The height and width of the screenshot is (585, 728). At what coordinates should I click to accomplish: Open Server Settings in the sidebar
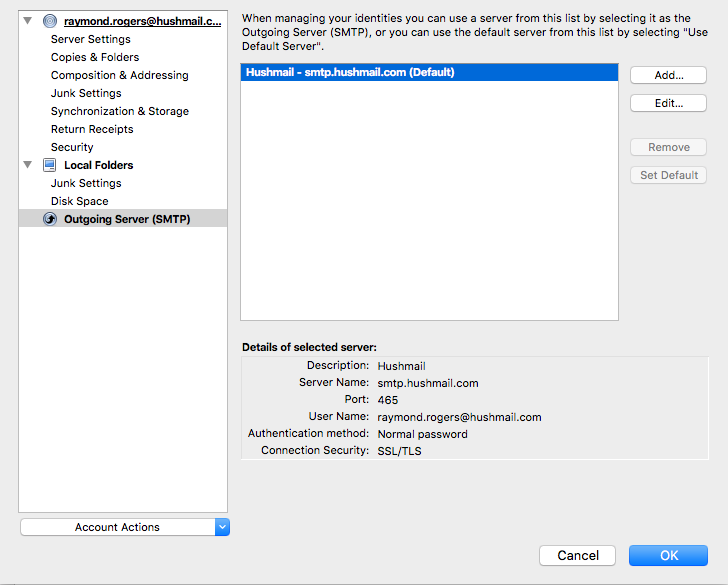point(90,39)
